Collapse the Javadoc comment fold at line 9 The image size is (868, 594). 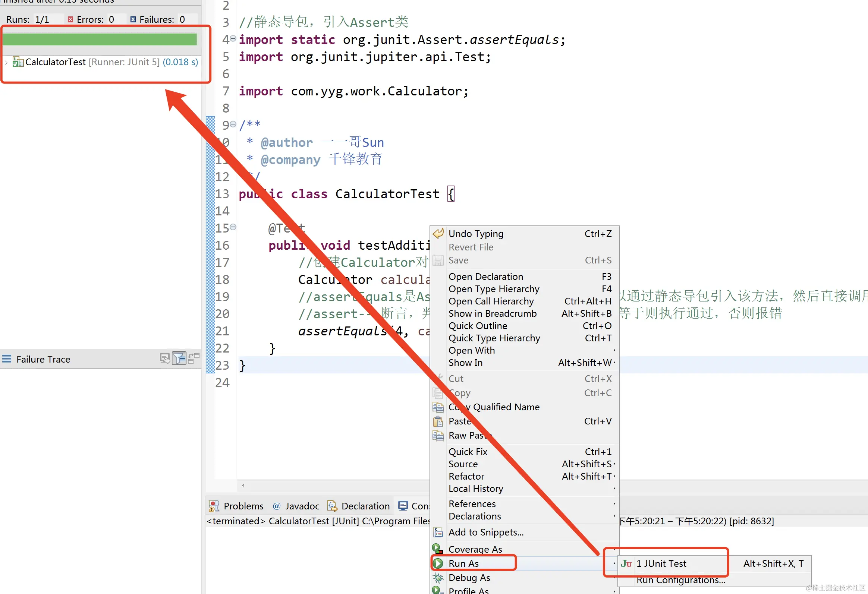click(233, 124)
